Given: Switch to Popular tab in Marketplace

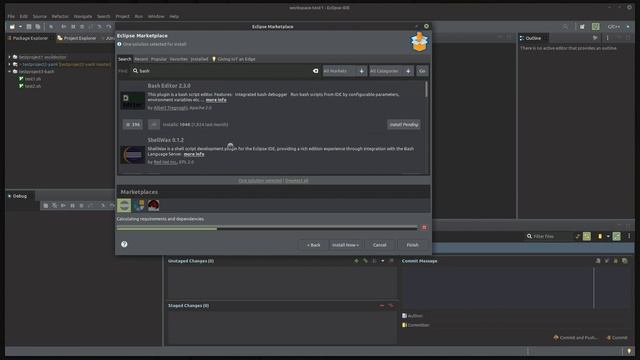Looking at the screenshot, I should coord(159,59).
